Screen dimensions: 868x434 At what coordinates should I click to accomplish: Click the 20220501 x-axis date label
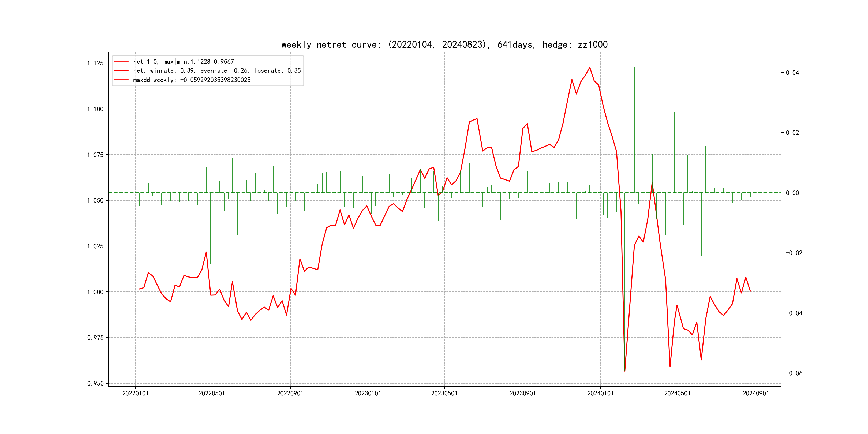(x=212, y=394)
